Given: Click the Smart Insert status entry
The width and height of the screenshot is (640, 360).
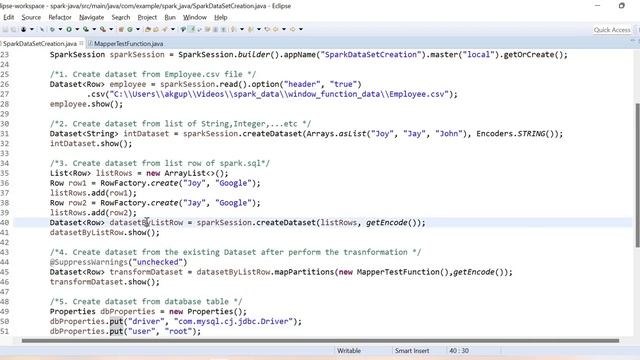Looking at the screenshot, I should (x=411, y=351).
